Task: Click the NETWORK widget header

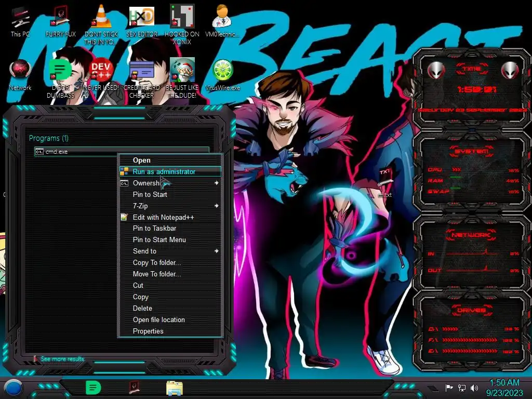Action: 471,235
